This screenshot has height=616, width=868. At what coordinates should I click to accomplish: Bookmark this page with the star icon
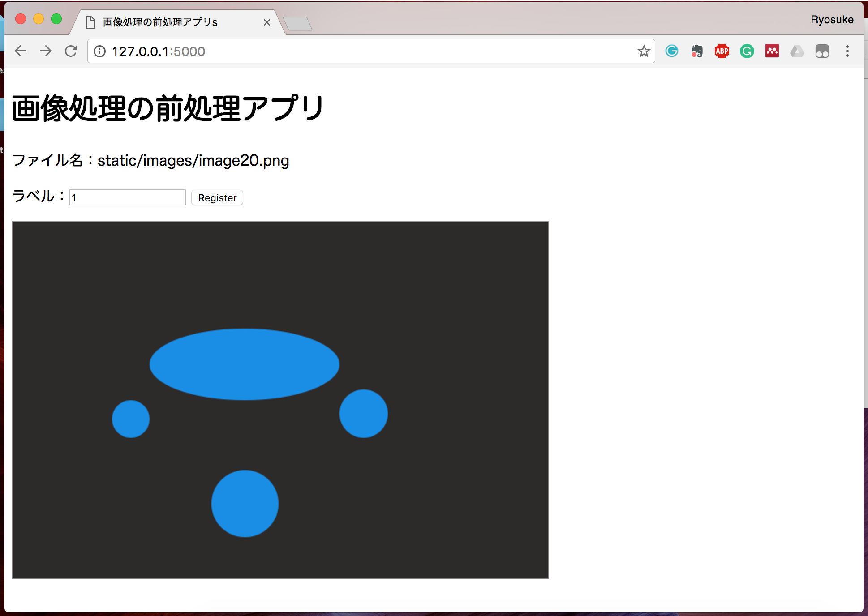644,51
